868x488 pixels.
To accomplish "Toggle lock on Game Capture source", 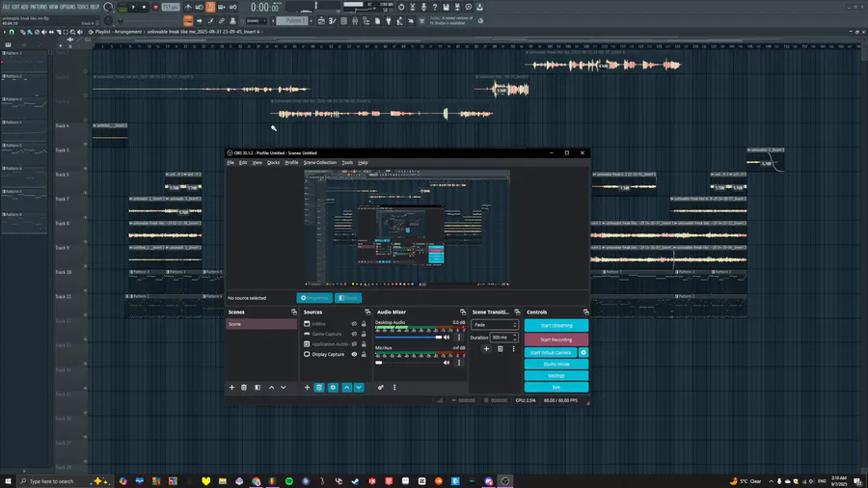I will [x=364, y=334].
